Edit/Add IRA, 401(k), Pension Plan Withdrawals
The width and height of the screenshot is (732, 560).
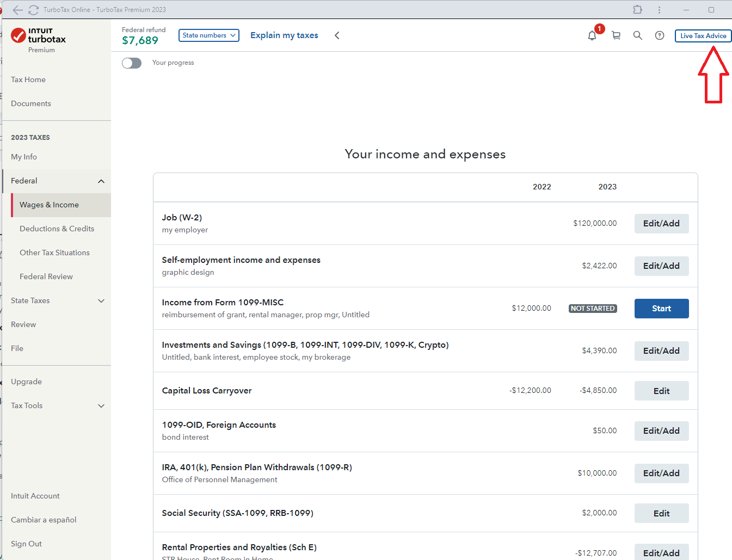661,473
